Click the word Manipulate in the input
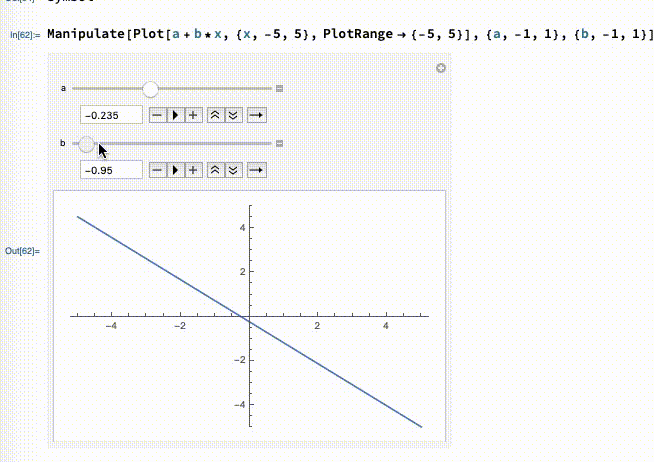The image size is (654, 462). pyautogui.click(x=86, y=34)
